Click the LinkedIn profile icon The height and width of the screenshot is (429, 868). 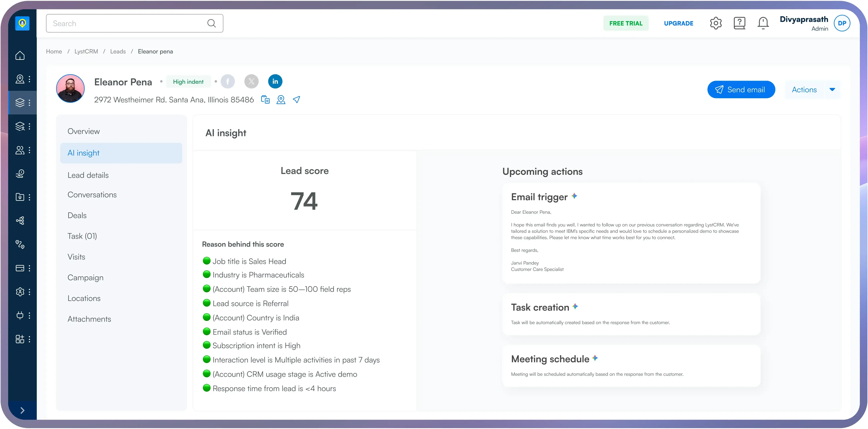pyautogui.click(x=275, y=81)
